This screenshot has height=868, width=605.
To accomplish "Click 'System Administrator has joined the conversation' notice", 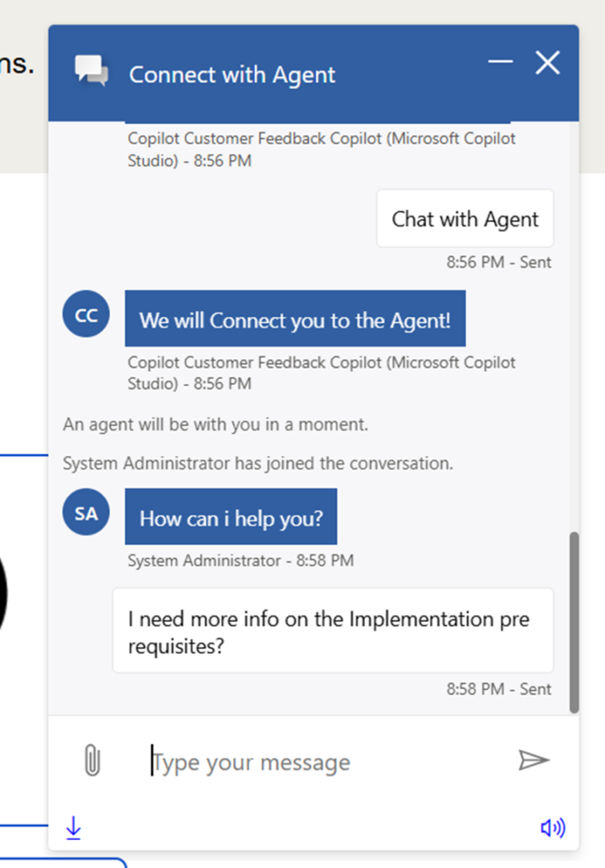I will point(258,464).
